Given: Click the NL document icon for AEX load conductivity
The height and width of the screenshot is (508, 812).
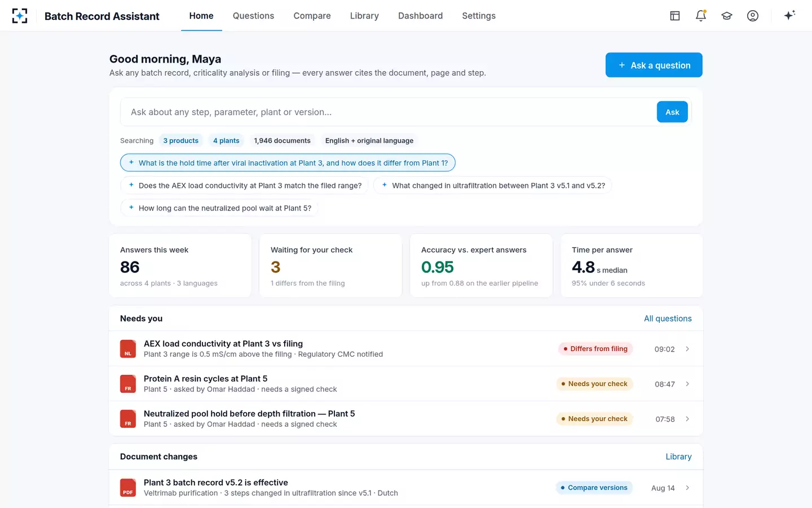Looking at the screenshot, I should pyautogui.click(x=128, y=349).
